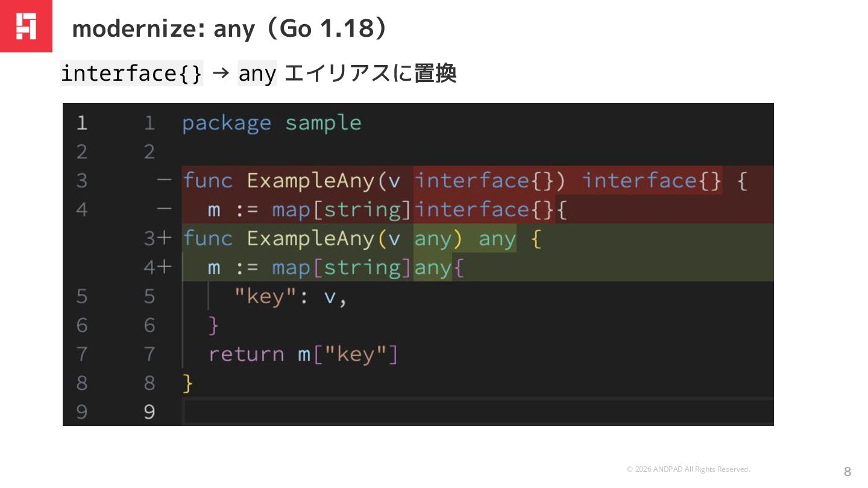Click the slide title "modernize: any (Go 1.18)"

(229, 29)
